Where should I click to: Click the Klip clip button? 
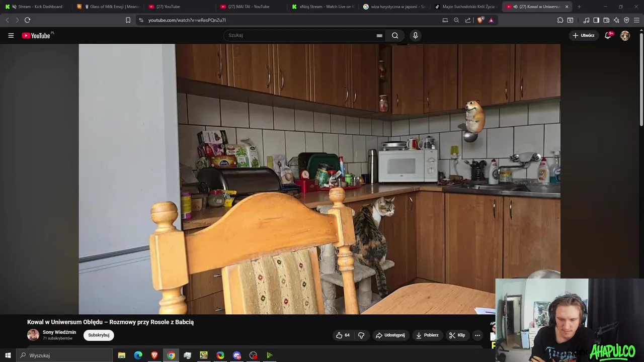click(x=457, y=335)
